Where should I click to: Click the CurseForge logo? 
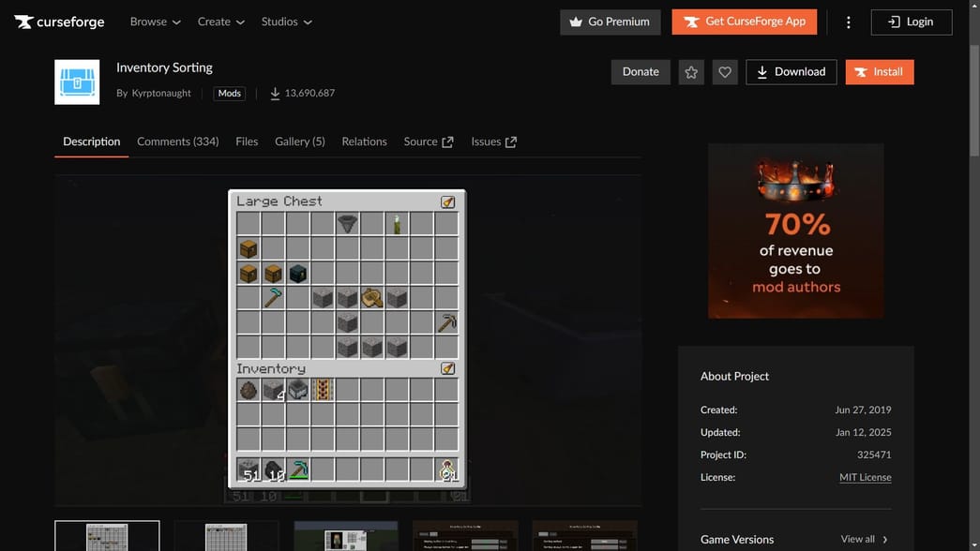tap(58, 22)
